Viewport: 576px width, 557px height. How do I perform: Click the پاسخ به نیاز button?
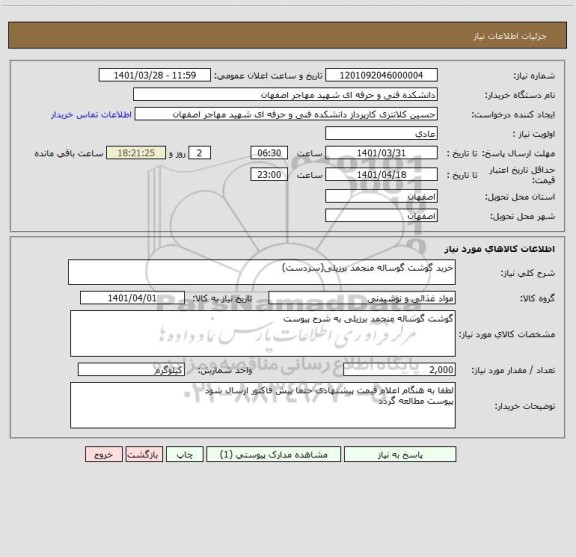(400, 454)
